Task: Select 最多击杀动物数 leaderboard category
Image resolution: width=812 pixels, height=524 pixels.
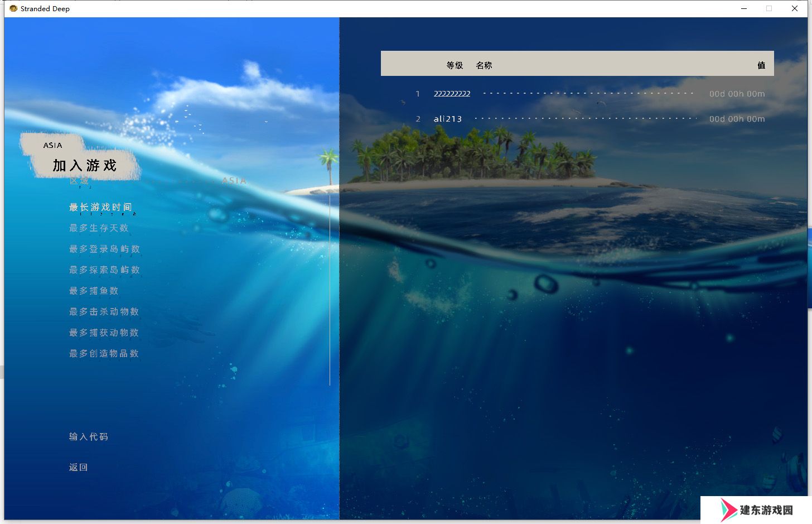Action: pyautogui.click(x=104, y=312)
